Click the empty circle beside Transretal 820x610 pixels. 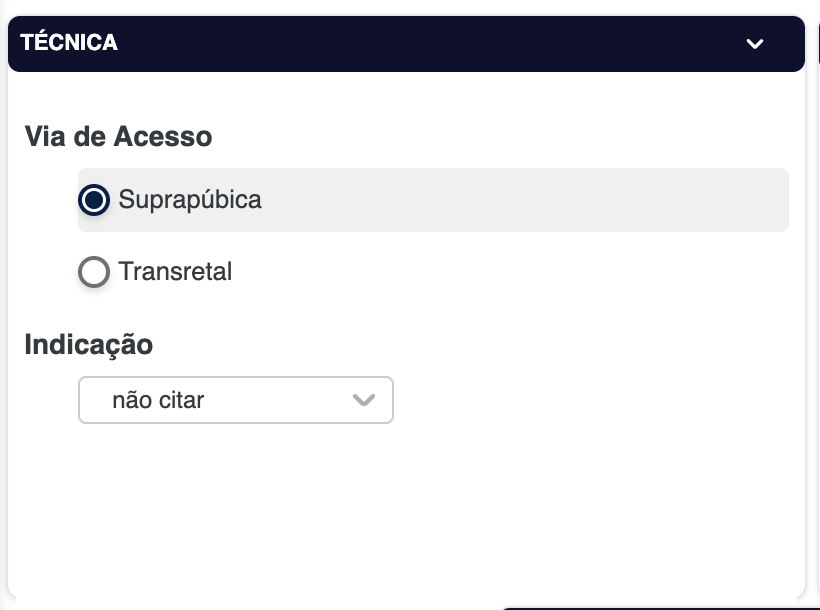tap(94, 272)
